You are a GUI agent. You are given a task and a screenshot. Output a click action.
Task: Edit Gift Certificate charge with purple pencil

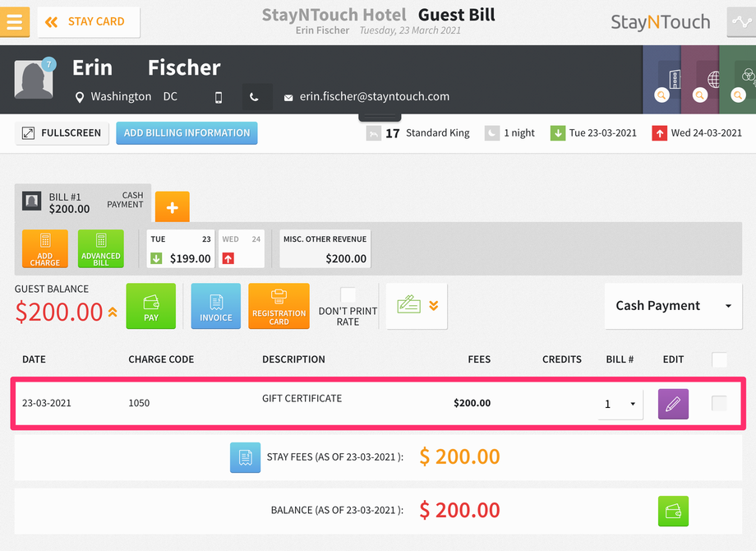click(x=673, y=404)
